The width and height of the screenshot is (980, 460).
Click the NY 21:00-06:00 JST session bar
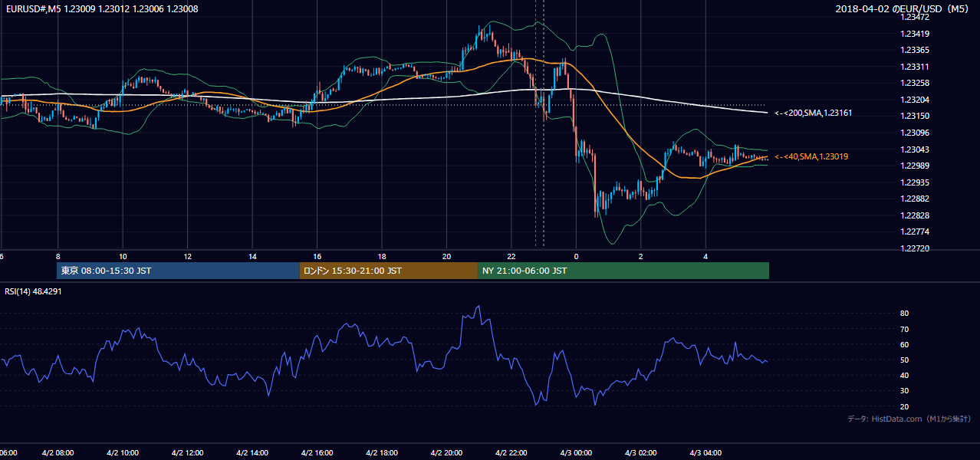pyautogui.click(x=623, y=271)
